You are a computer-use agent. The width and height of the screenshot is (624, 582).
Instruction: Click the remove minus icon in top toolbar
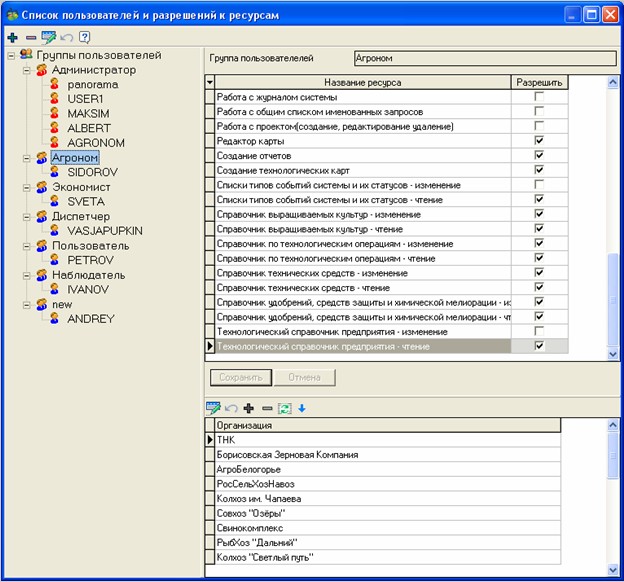pos(30,37)
